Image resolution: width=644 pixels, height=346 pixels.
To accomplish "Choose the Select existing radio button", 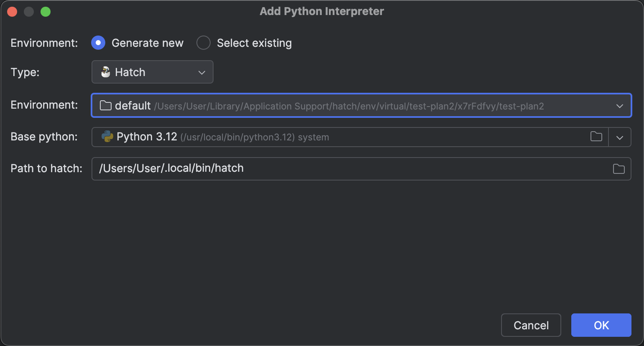I will pos(204,43).
